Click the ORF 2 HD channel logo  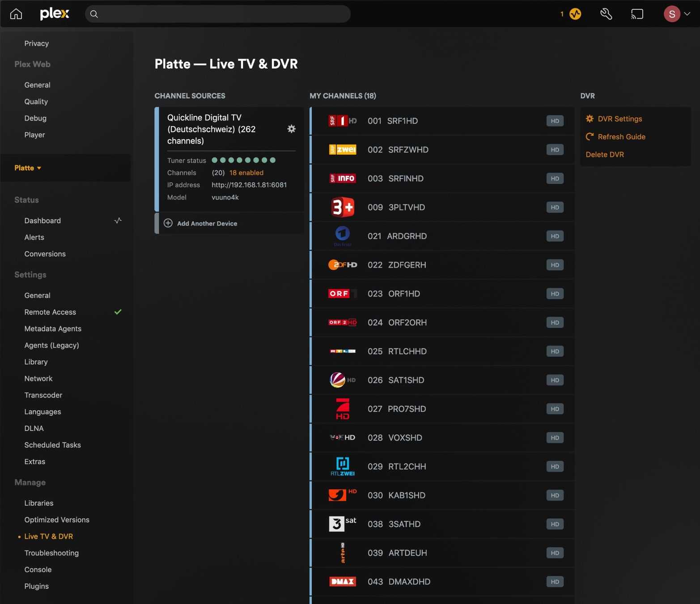point(343,323)
